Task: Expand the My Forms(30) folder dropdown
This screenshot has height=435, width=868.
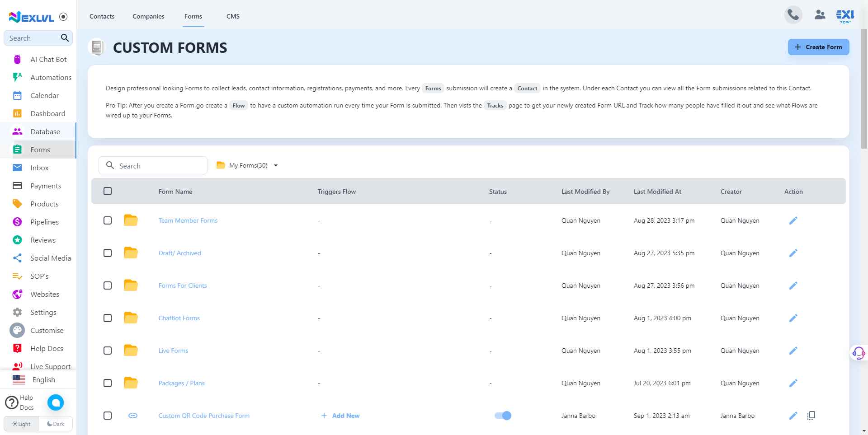Action: 247,165
